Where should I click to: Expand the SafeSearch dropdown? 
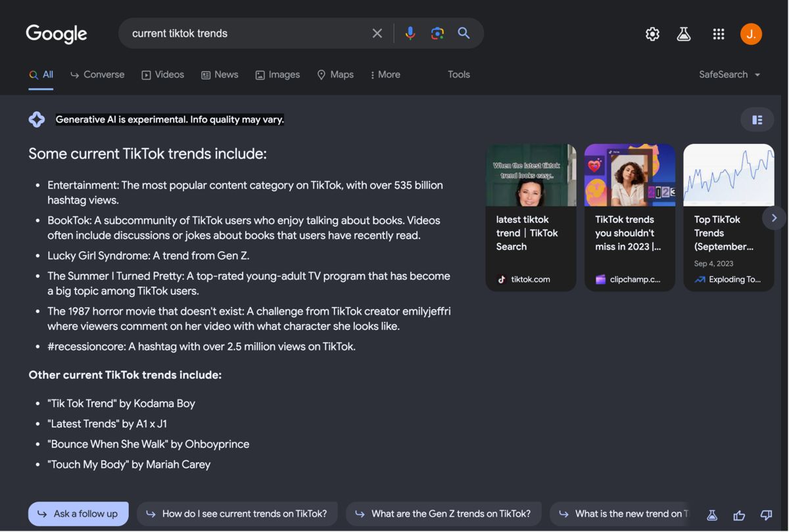[x=730, y=75]
